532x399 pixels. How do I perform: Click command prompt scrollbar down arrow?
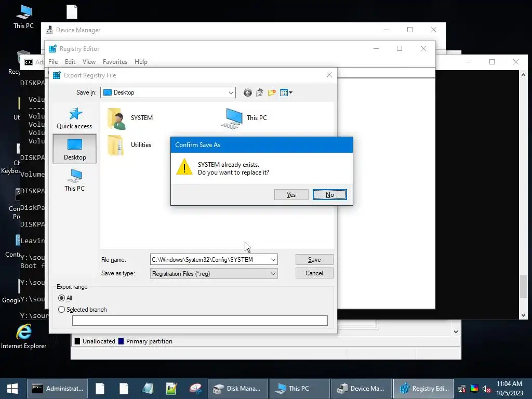coord(524,315)
